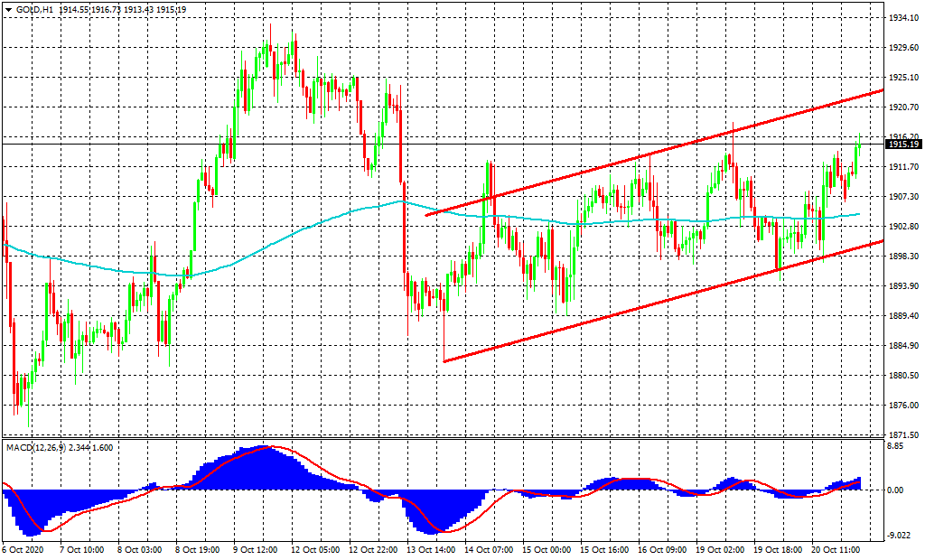
Task: Click the 1934.10 price scale label
Action: coord(903,18)
